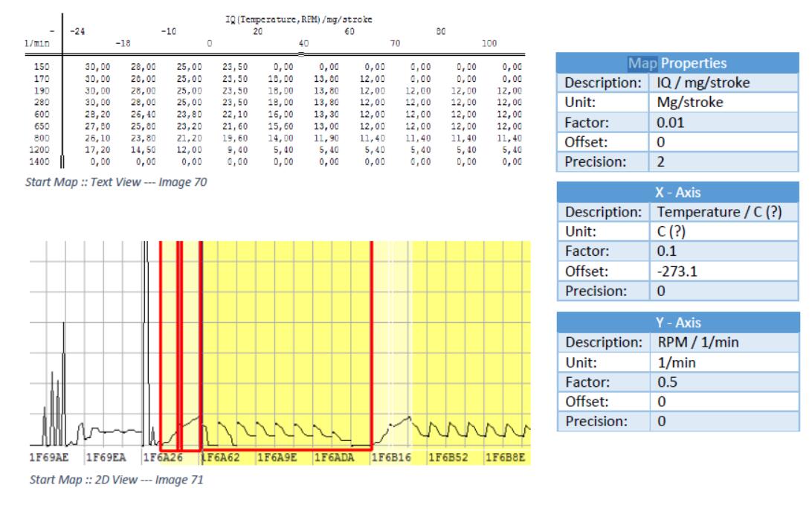Select the 70 temperature column header
Image resolution: width=812 pixels, height=511 pixels.
pos(395,43)
